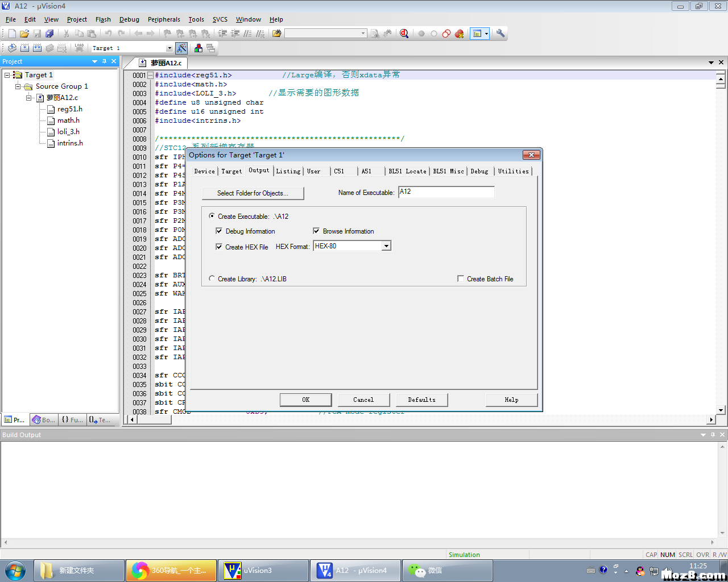Select the Create Executable radio button
This screenshot has width=728, height=582.
[212, 216]
